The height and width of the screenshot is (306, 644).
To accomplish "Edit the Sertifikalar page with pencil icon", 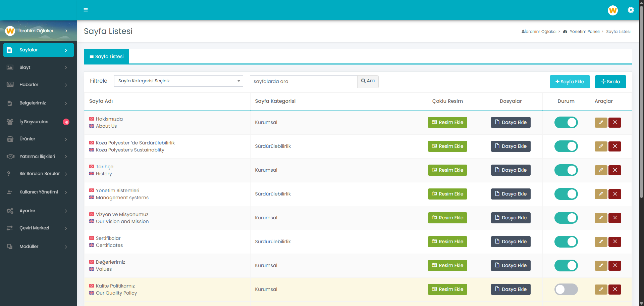I will point(601,242).
